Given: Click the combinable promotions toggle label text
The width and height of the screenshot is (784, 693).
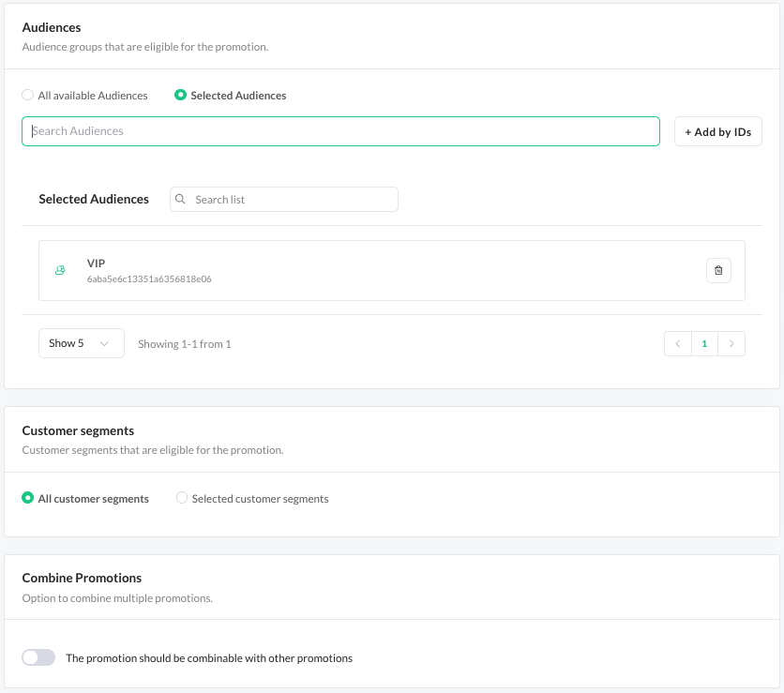Looking at the screenshot, I should (x=209, y=658).
